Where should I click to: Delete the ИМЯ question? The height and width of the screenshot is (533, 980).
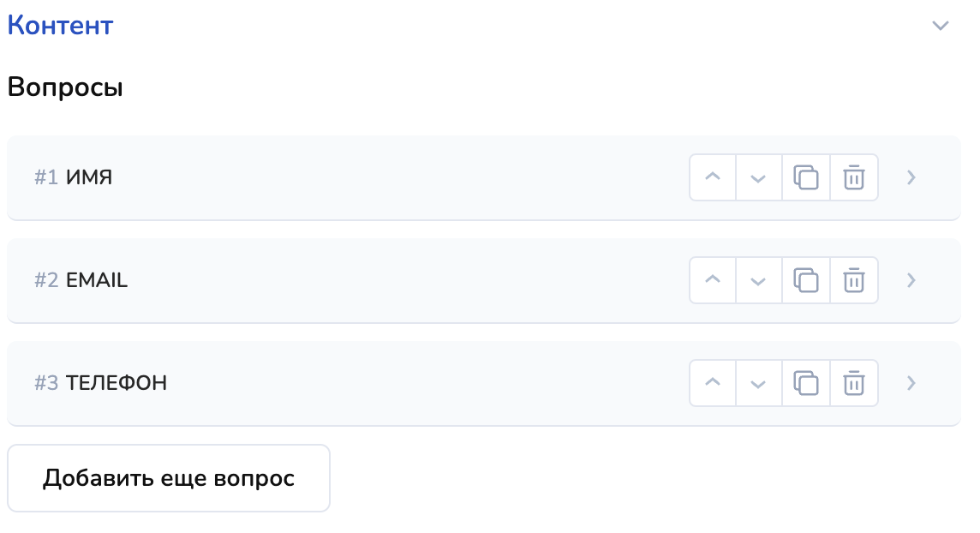[x=854, y=177]
